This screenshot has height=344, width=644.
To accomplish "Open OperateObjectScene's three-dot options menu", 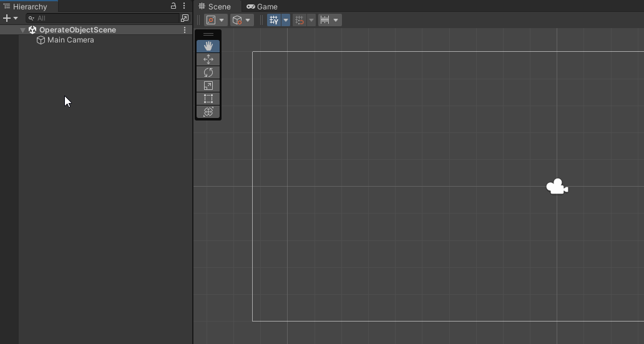I will coord(185,30).
